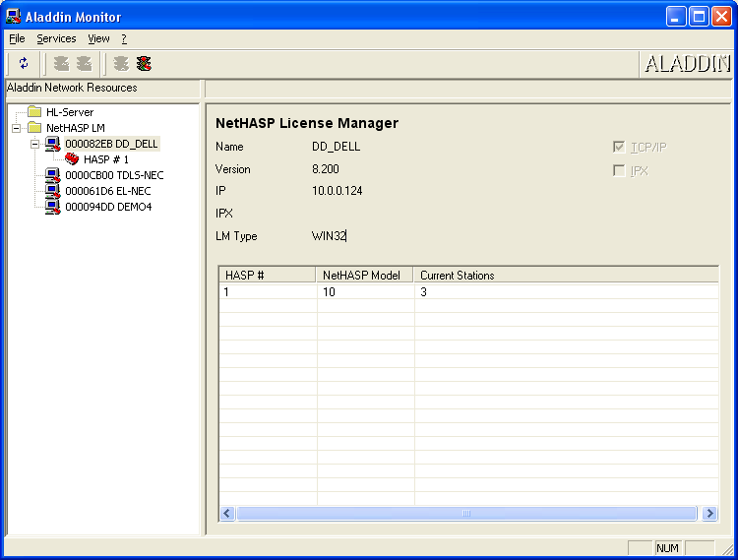Click the HASP # cell showing 1
This screenshot has height=560, width=738.
(269, 292)
